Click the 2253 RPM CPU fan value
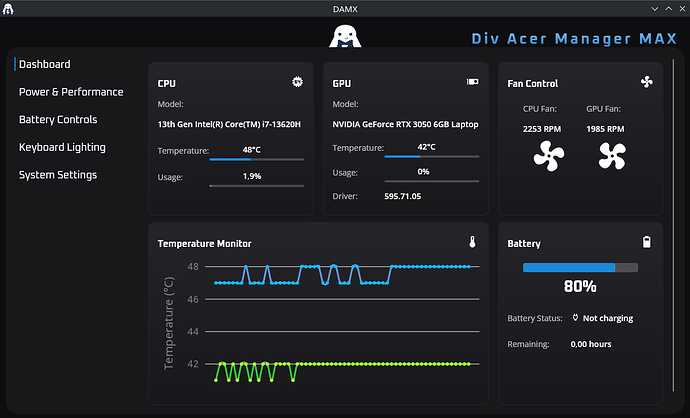 coord(542,129)
